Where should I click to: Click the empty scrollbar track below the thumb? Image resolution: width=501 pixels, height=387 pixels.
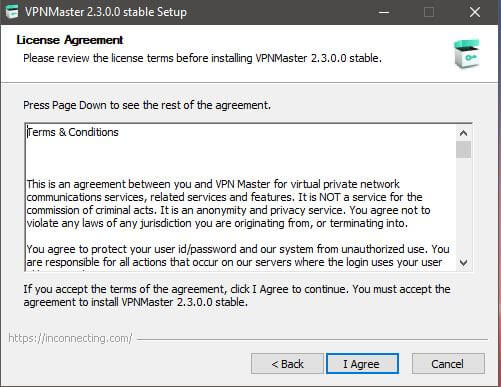pos(463,207)
